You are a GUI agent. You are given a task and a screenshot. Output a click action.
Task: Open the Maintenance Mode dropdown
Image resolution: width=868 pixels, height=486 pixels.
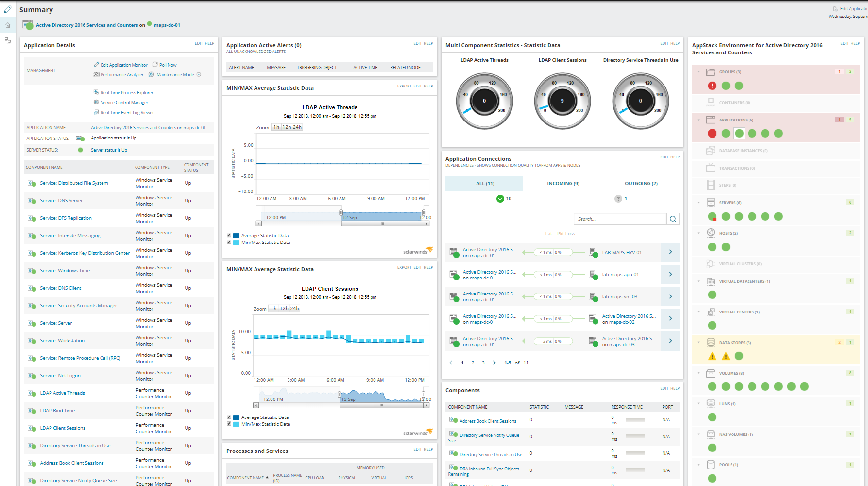pos(199,75)
